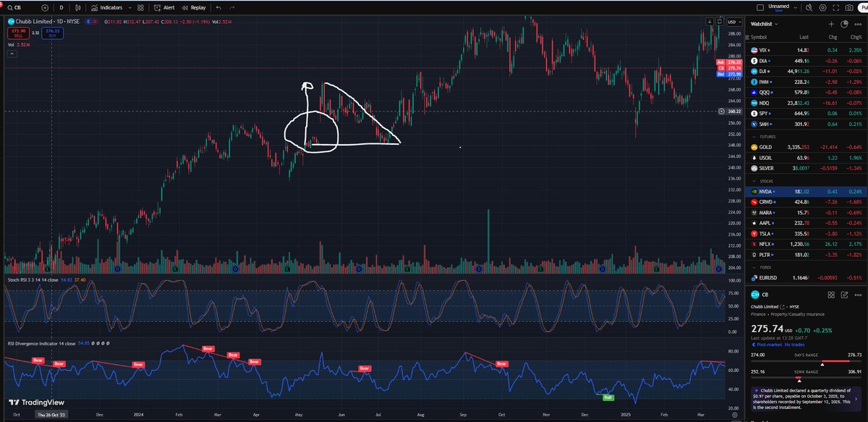Click the red SELL 273.90 button

[19, 33]
